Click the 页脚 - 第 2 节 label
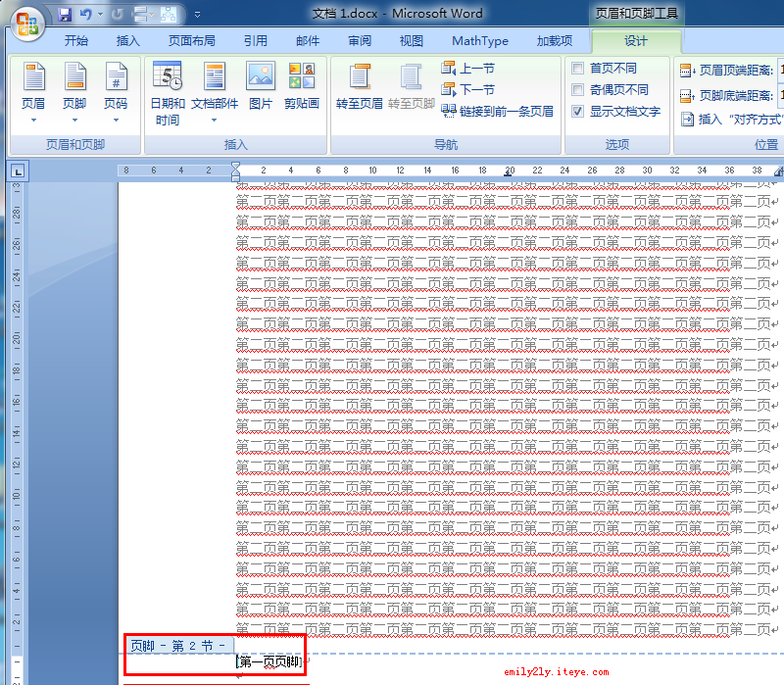The image size is (784, 685). pyautogui.click(x=178, y=646)
